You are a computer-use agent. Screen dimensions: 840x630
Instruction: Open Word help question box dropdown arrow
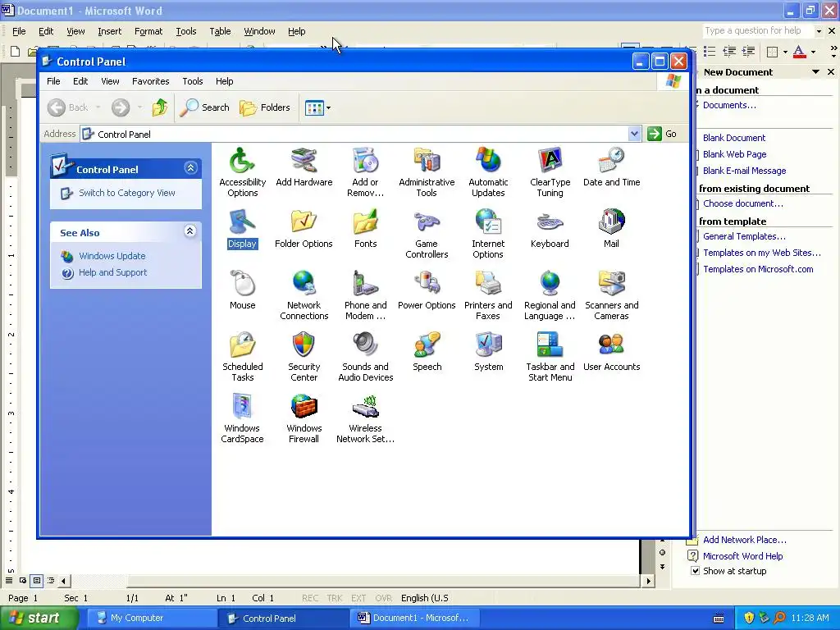click(819, 31)
